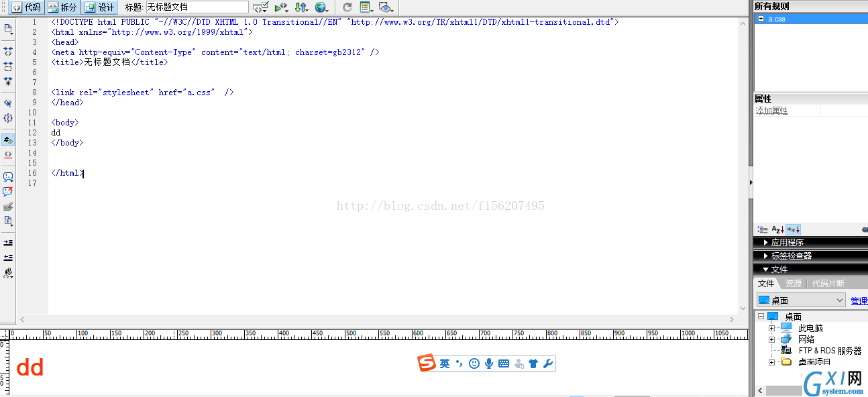This screenshot has height=397, width=868.
Task: Open the Sogou toolbox wrench icon
Action: coord(547,363)
